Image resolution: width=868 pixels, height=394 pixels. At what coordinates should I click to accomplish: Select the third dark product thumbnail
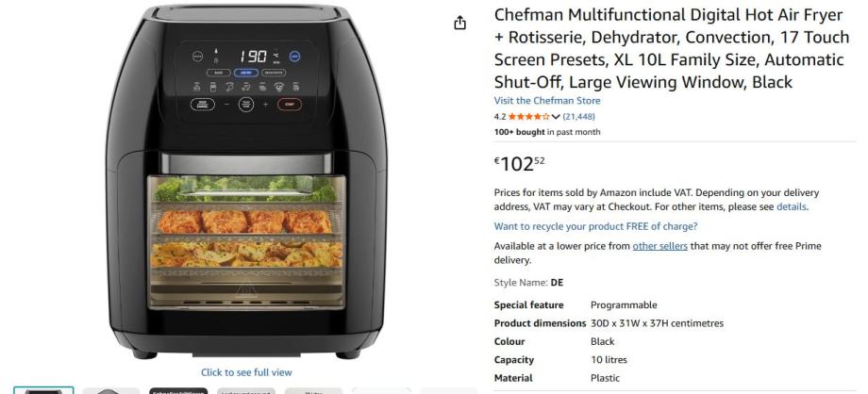tap(178, 390)
